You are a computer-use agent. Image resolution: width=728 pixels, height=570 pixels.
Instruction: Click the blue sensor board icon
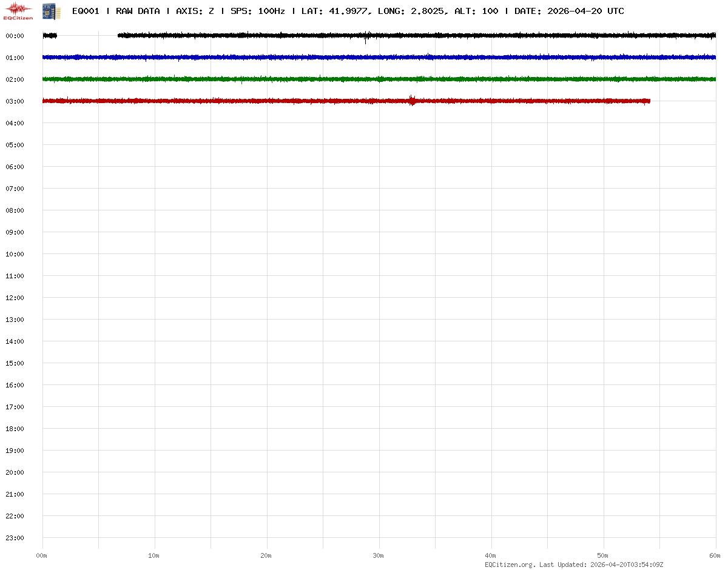click(x=50, y=10)
